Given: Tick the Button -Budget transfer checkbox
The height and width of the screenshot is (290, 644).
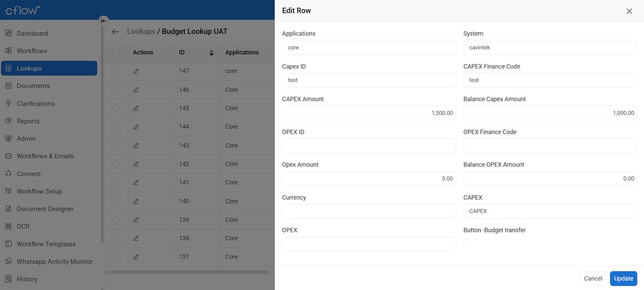Looking at the screenshot, I should [x=467, y=242].
